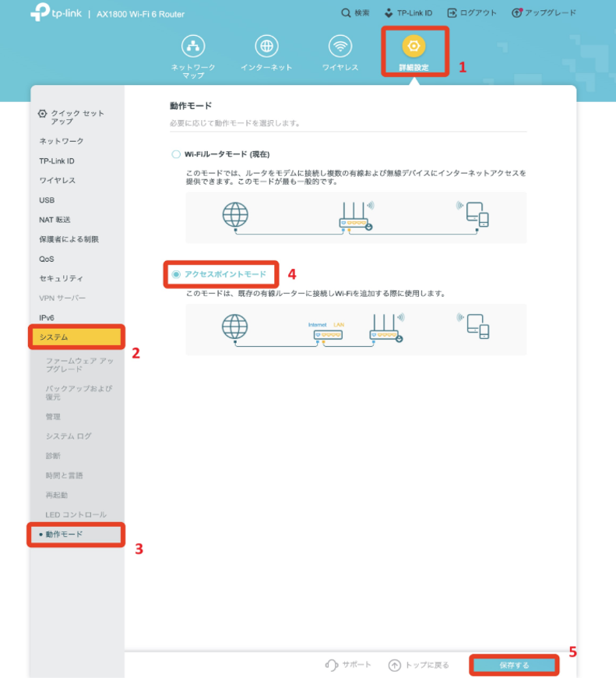The height and width of the screenshot is (681, 616).
Task: Click the Upgrade (アップグレード) icon
Action: [516, 13]
